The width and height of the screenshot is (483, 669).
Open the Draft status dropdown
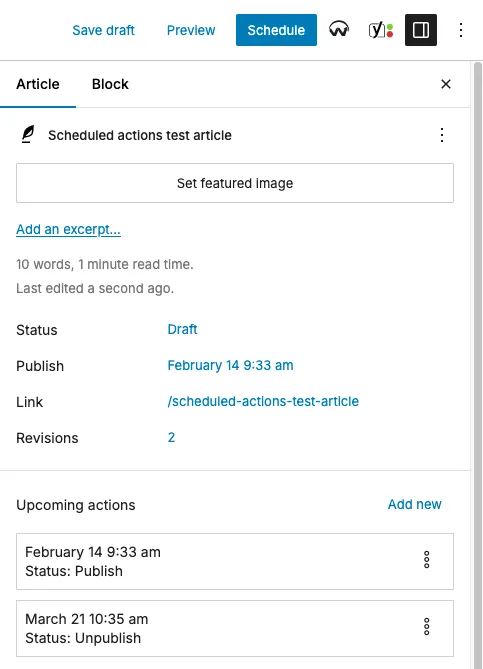[182, 329]
